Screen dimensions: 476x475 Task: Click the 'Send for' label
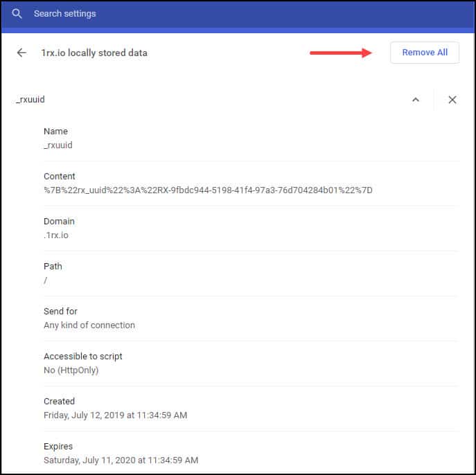pos(60,311)
